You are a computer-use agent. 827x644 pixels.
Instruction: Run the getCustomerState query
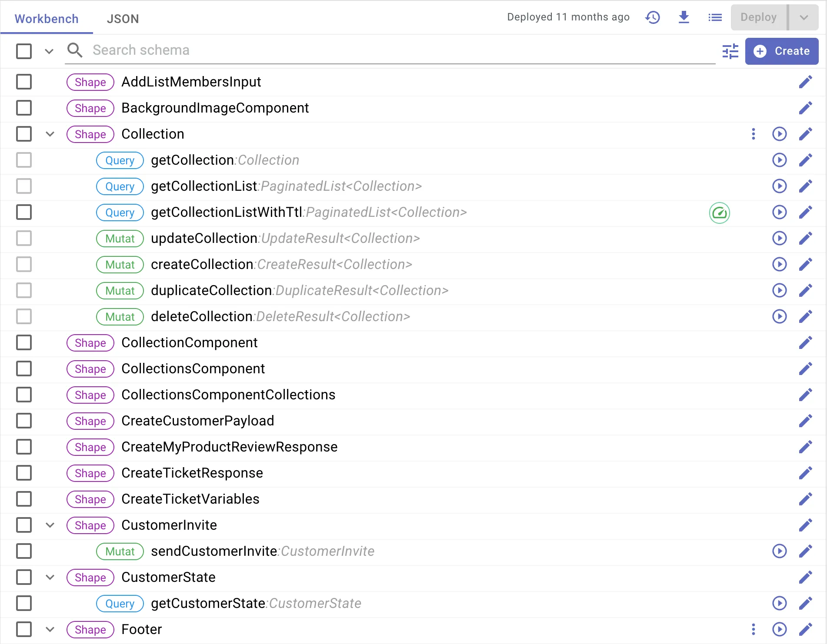click(x=780, y=603)
